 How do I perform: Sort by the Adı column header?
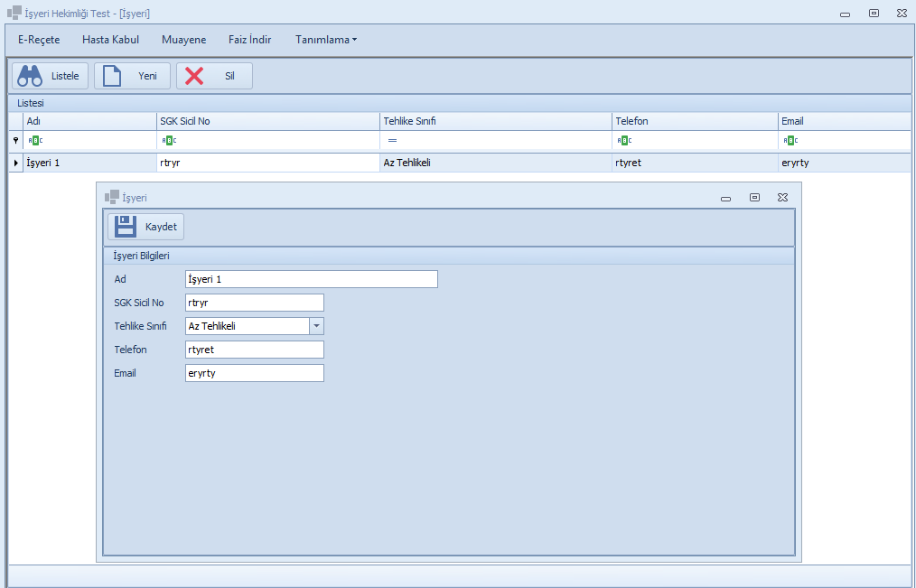(90, 121)
